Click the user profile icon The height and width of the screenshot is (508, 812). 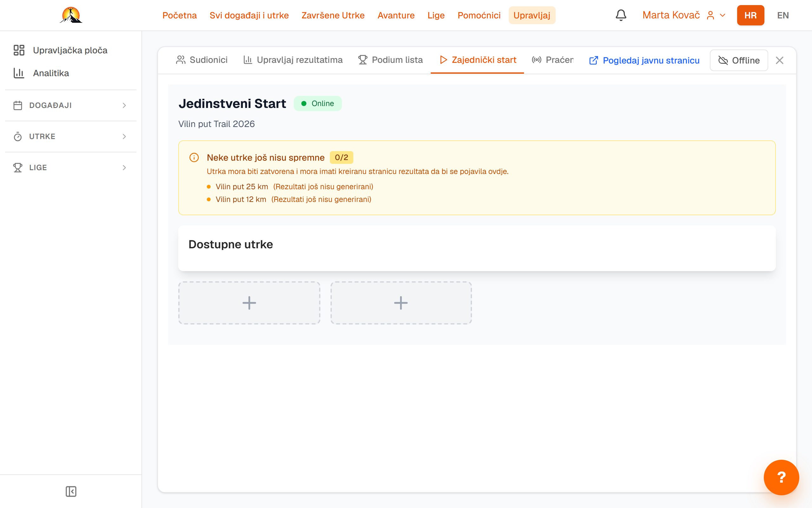(710, 16)
